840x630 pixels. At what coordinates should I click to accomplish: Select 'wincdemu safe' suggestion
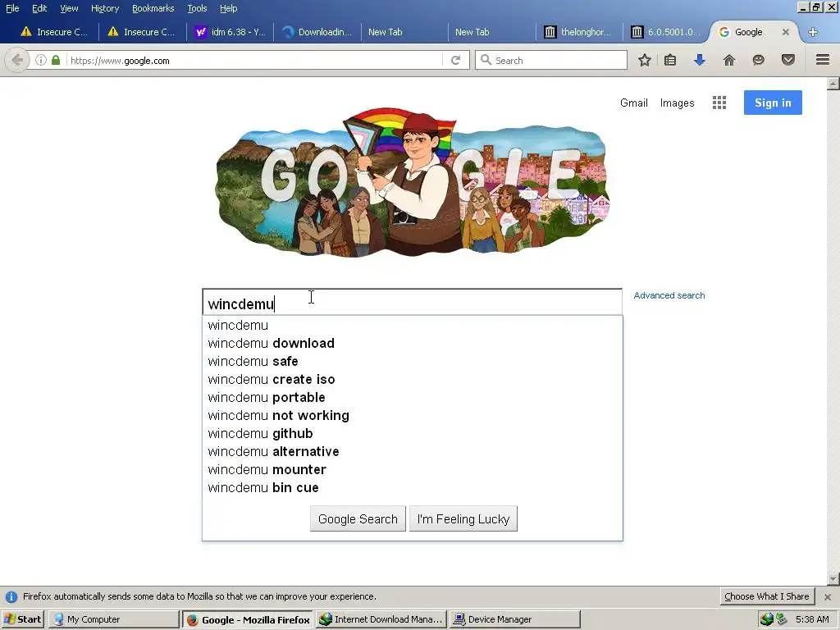pyautogui.click(x=413, y=361)
